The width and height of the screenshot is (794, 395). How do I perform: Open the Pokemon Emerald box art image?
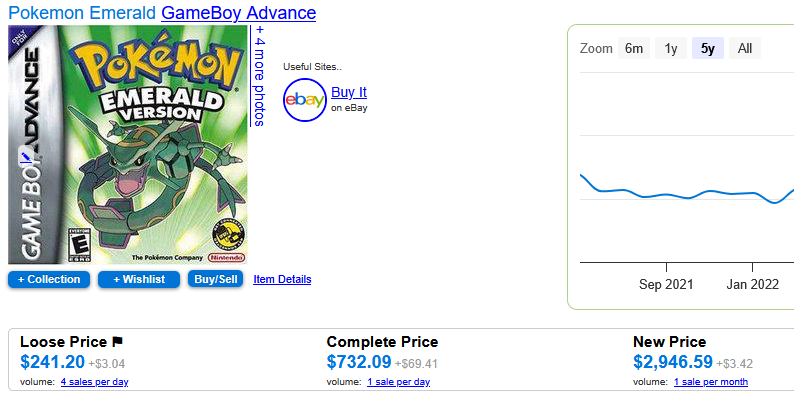128,144
